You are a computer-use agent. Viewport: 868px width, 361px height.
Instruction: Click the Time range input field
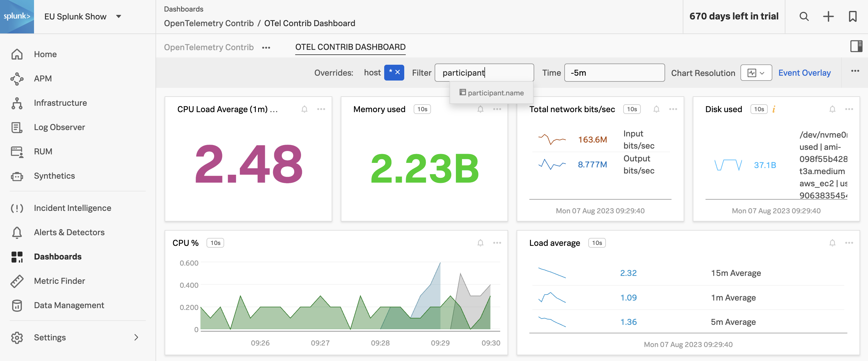tap(614, 73)
